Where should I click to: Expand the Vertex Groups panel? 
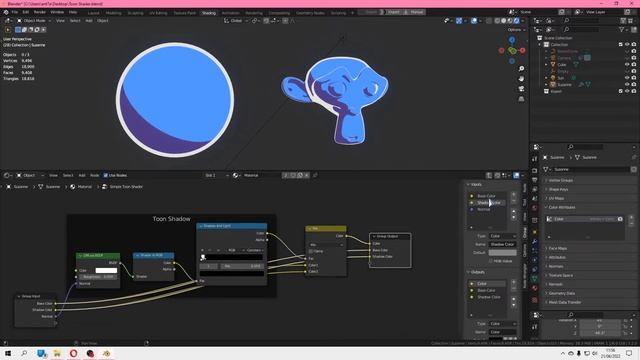(x=561, y=180)
